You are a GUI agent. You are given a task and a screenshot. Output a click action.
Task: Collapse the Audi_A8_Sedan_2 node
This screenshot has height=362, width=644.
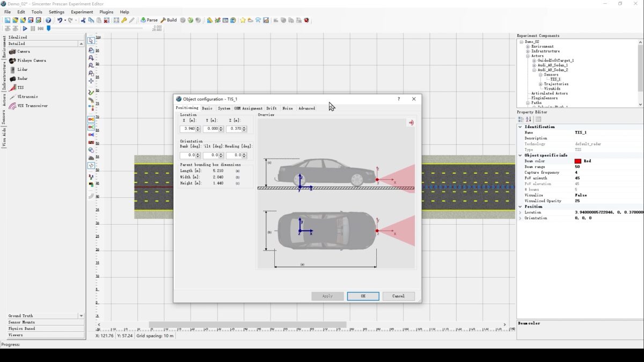(534, 70)
